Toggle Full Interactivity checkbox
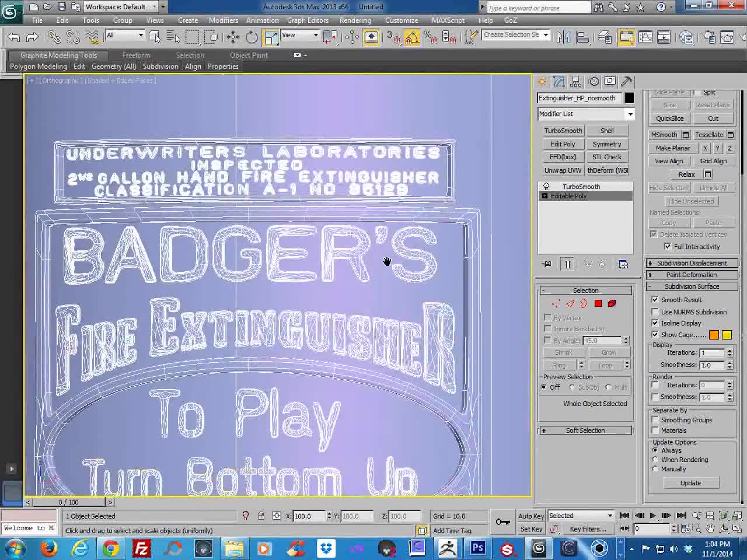Screen dimensions: 747x560 668,247
